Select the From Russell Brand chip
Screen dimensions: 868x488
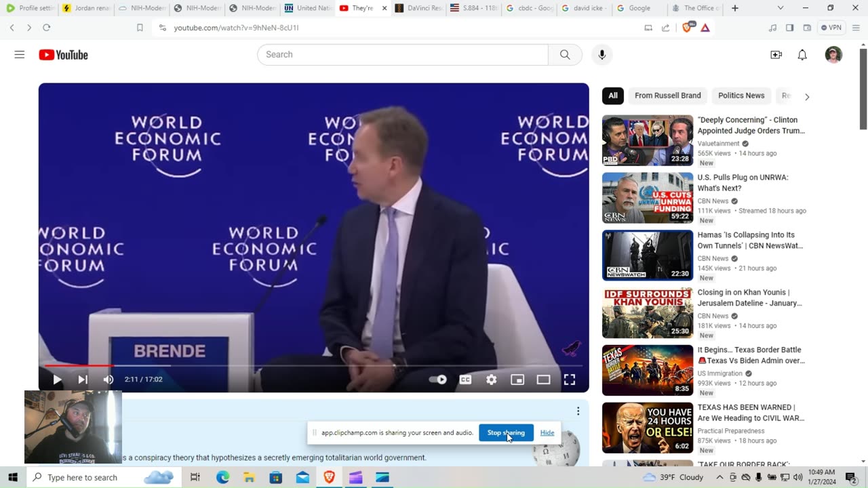tap(668, 96)
